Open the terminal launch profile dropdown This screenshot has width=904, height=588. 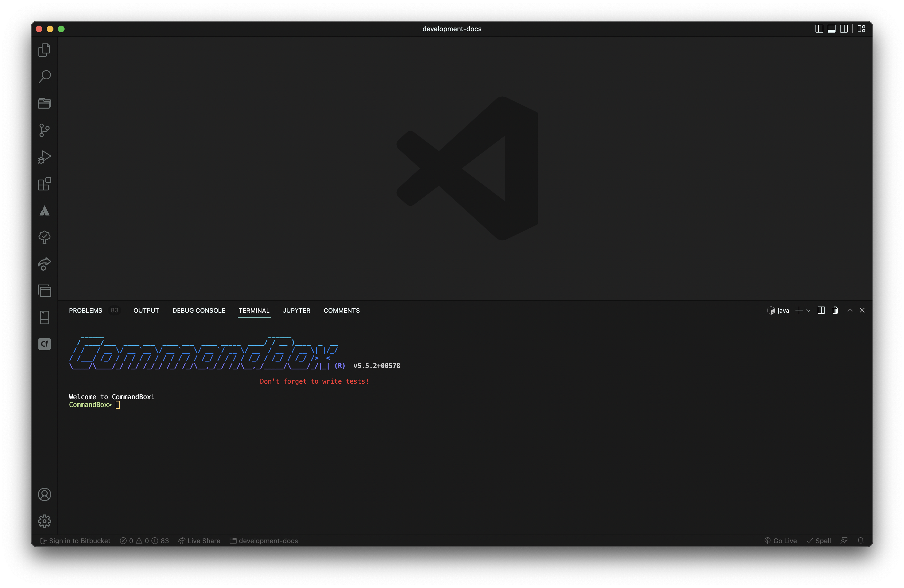pyautogui.click(x=808, y=310)
